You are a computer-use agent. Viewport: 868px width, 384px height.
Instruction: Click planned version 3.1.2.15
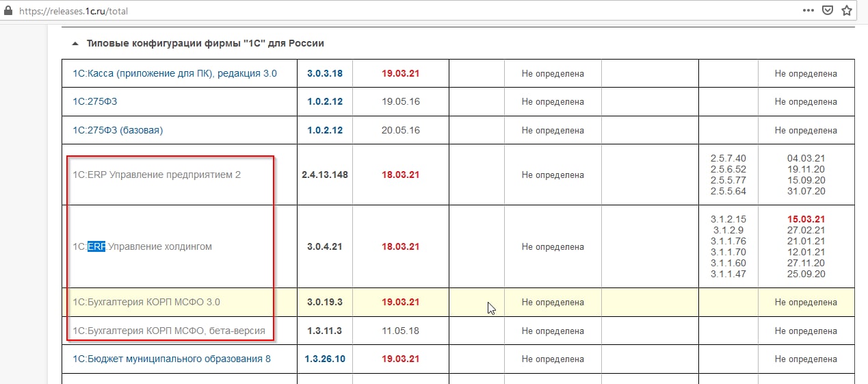728,219
